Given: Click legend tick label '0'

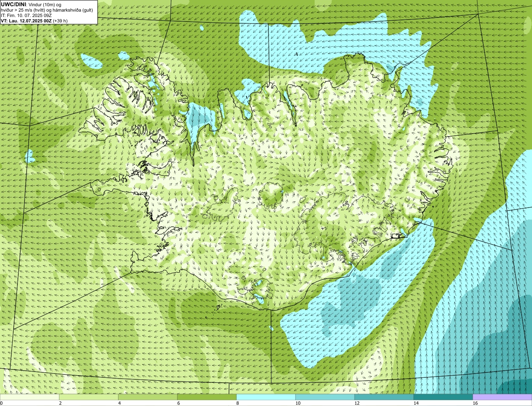Looking at the screenshot, I should coord(1,403).
